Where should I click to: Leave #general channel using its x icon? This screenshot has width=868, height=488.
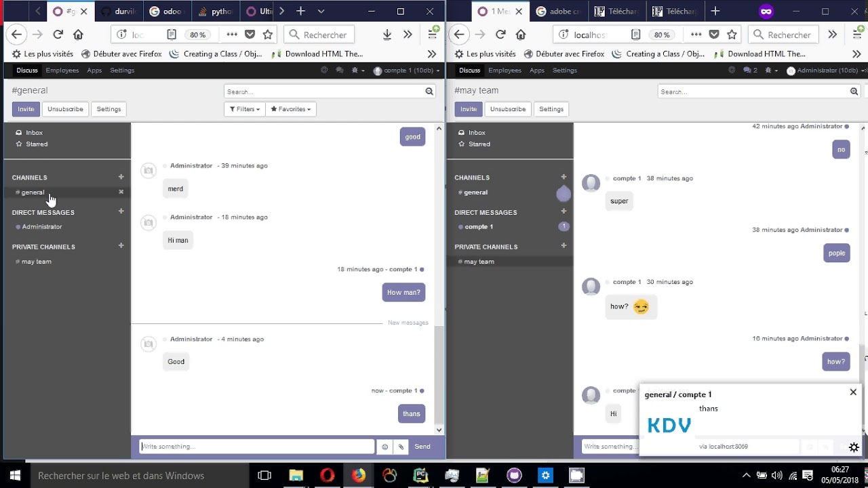point(121,192)
